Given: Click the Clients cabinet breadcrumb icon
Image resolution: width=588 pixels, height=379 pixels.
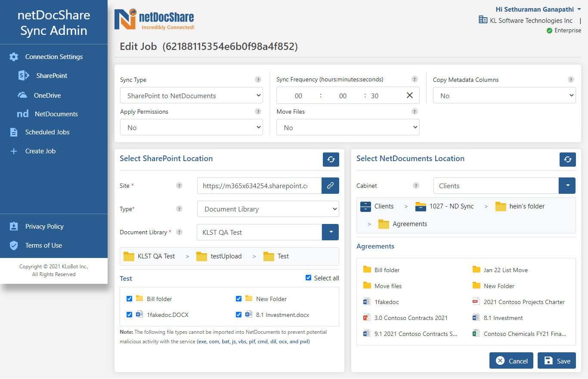Looking at the screenshot, I should point(365,206).
